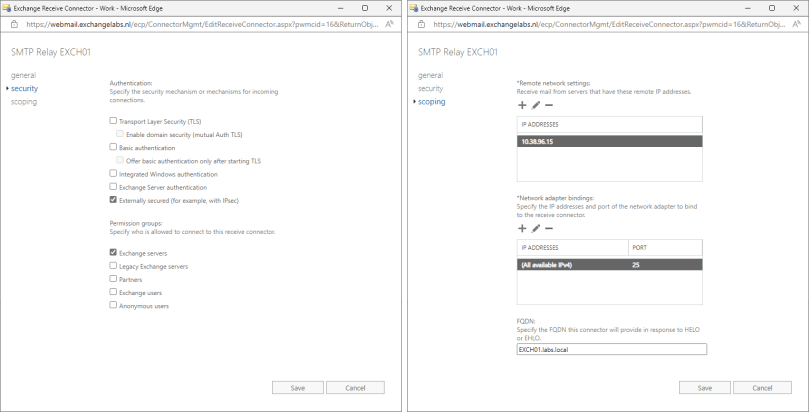The width and height of the screenshot is (810, 412).
Task: Toggle Basic authentication checkbox
Action: click(113, 147)
